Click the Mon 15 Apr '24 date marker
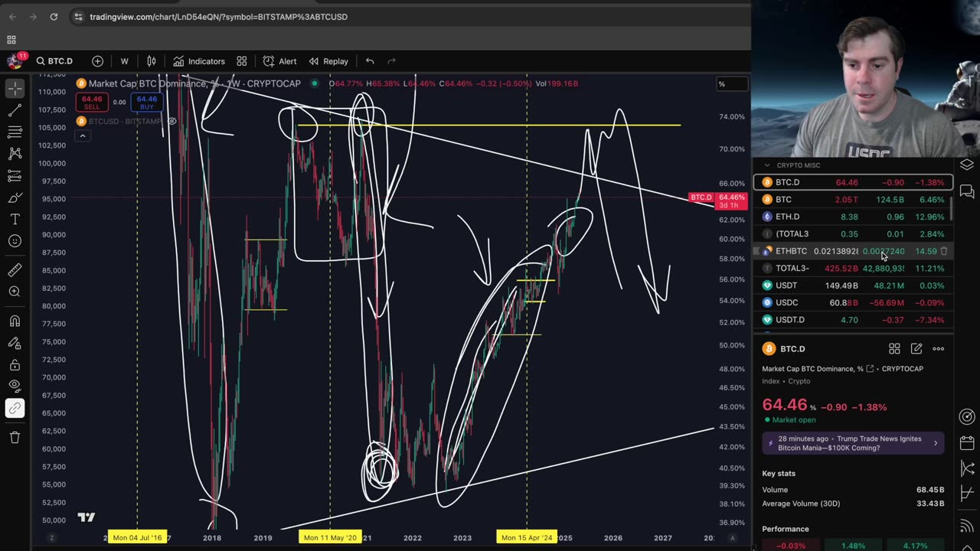 click(x=527, y=537)
